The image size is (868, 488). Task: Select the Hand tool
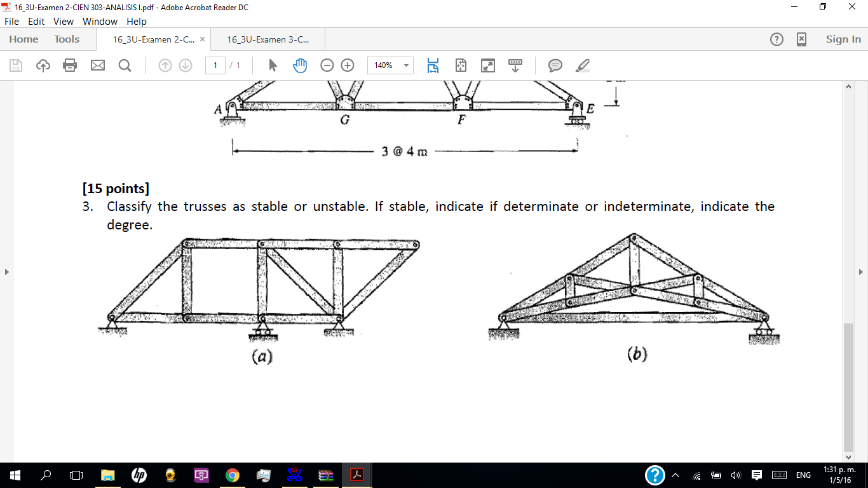tap(299, 65)
